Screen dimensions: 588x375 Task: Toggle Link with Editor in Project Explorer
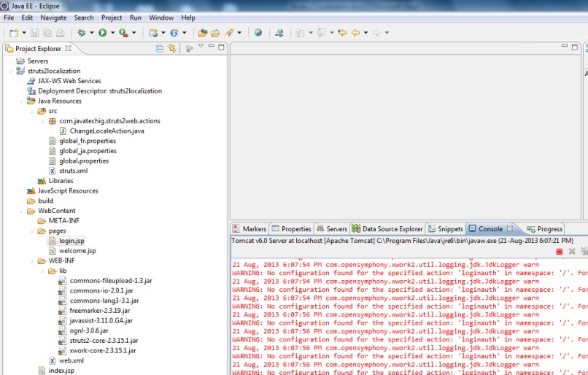coord(172,49)
